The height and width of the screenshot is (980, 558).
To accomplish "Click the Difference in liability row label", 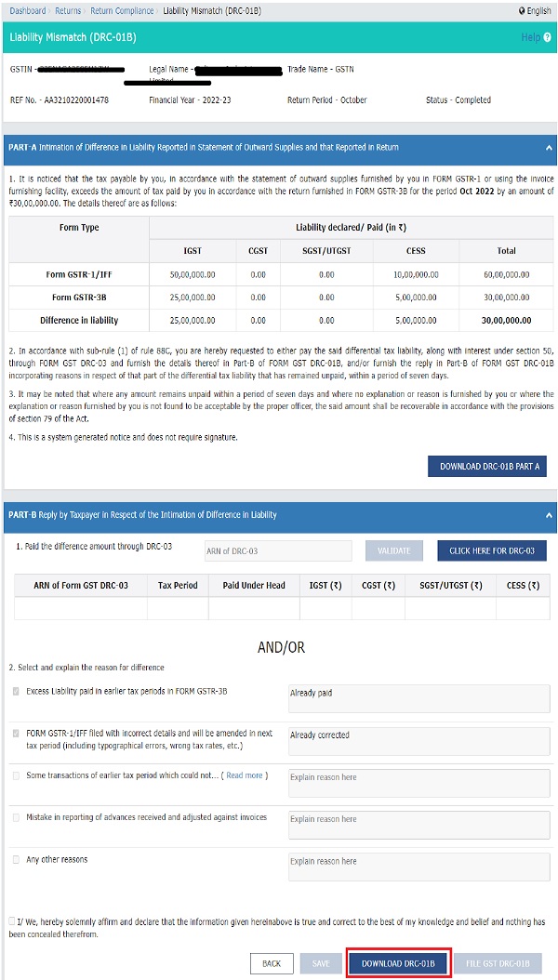I will pos(79,321).
